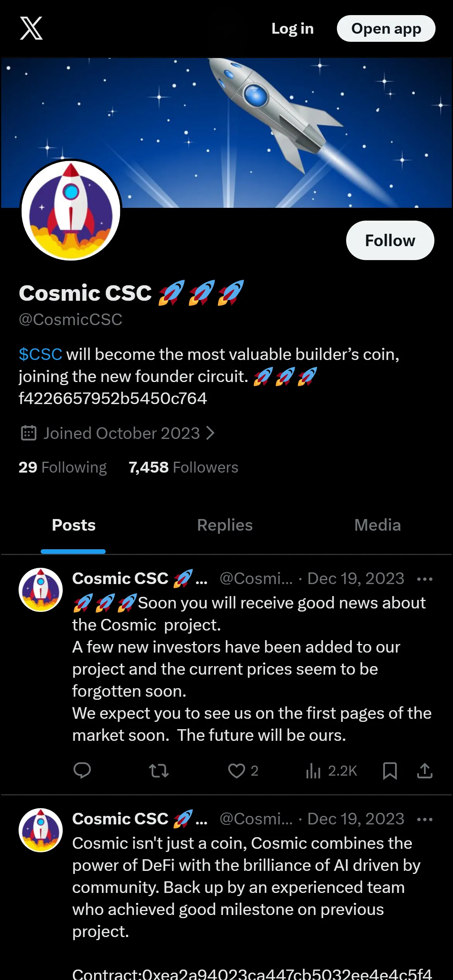
Task: Switch to the Media tab
Action: (x=377, y=525)
